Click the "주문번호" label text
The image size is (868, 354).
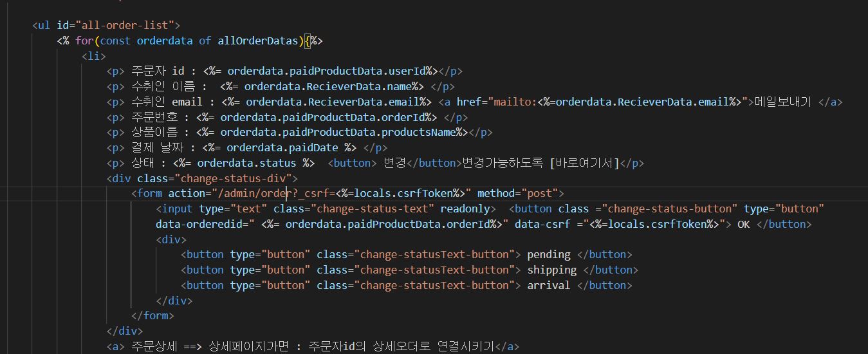pos(154,117)
